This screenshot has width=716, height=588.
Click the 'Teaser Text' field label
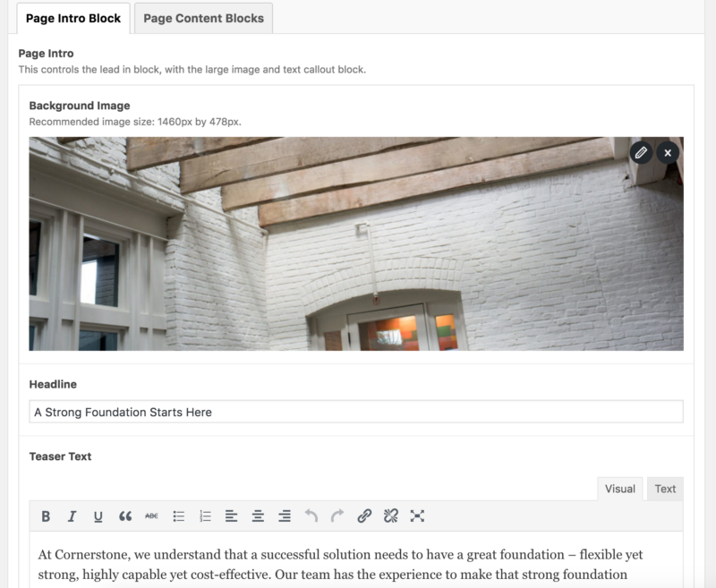click(x=60, y=456)
